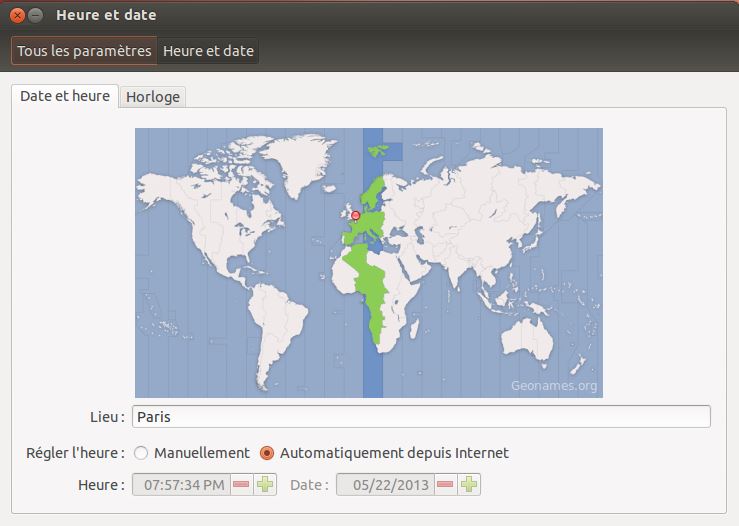Viewport: 739px width, 526px height.
Task: Select the Date et heure tab
Action: point(65,96)
